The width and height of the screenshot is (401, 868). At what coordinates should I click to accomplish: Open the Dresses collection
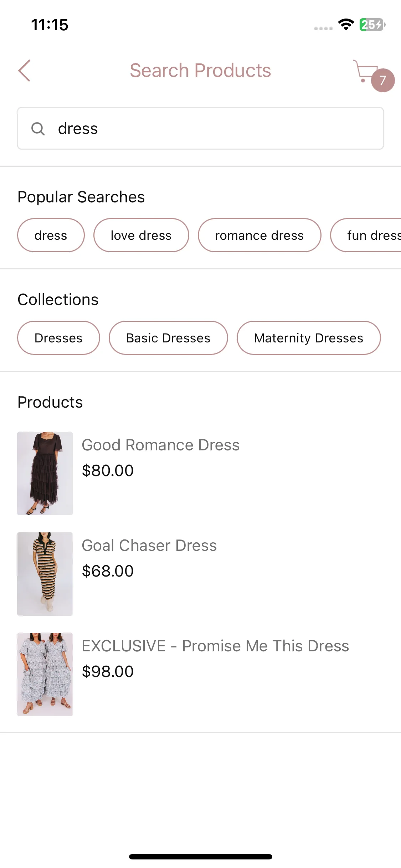click(x=58, y=338)
